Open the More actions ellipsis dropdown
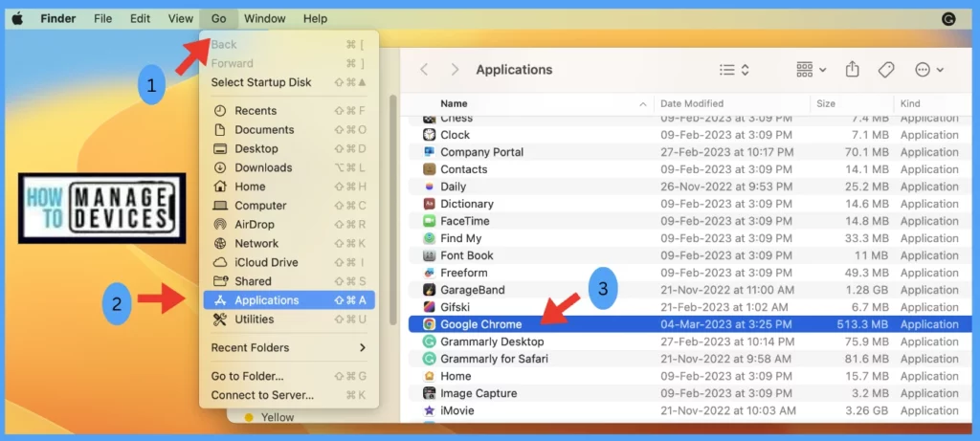The height and width of the screenshot is (441, 980). tap(928, 70)
